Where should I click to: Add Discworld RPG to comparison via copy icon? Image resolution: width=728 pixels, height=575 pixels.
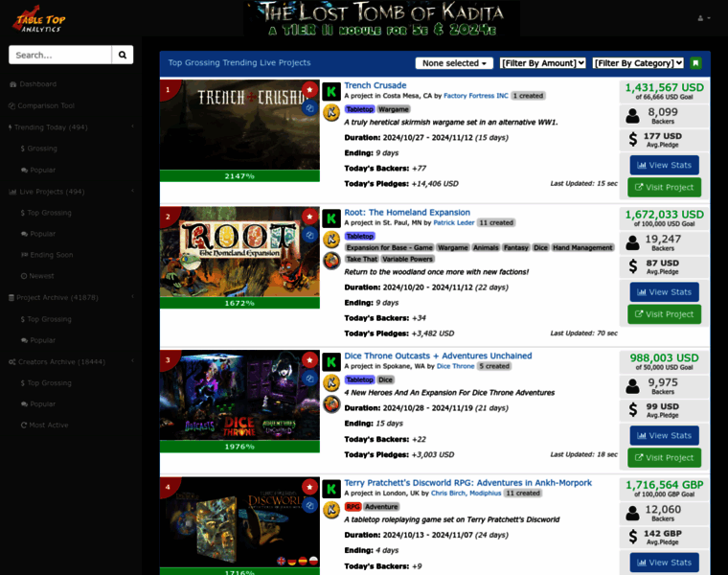(309, 505)
